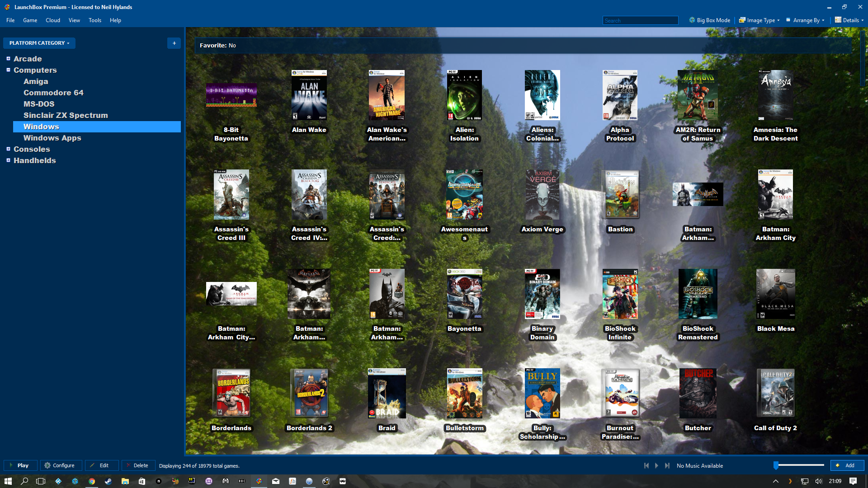Click the Delete button
This screenshot has width=868, height=488.
pyautogui.click(x=138, y=465)
